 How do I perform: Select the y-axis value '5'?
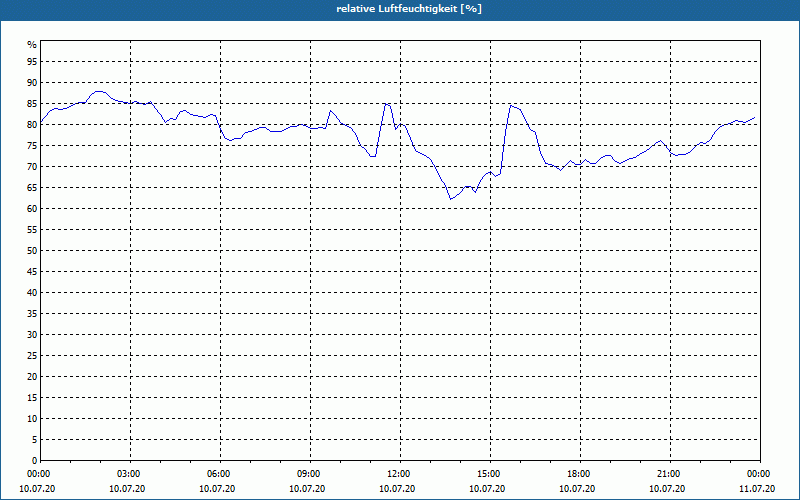point(34,440)
